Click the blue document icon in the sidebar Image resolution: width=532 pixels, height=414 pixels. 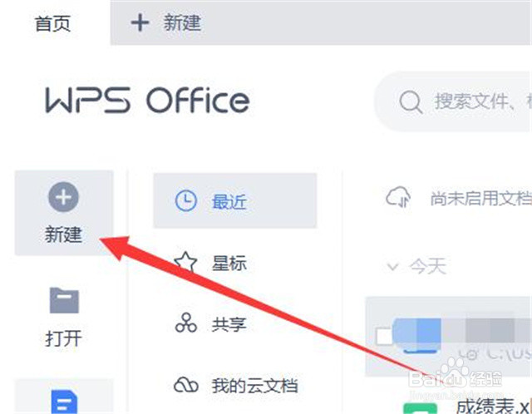64,402
